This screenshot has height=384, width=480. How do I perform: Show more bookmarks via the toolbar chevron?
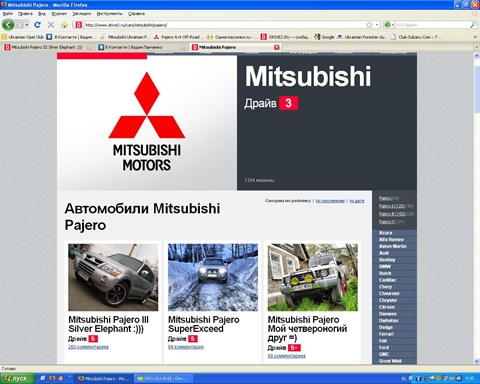(476, 37)
